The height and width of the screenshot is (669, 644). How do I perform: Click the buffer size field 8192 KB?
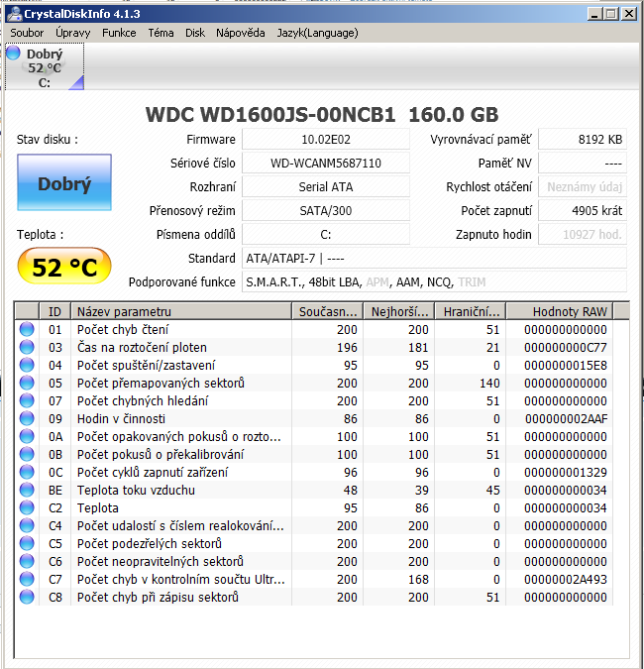tap(583, 140)
